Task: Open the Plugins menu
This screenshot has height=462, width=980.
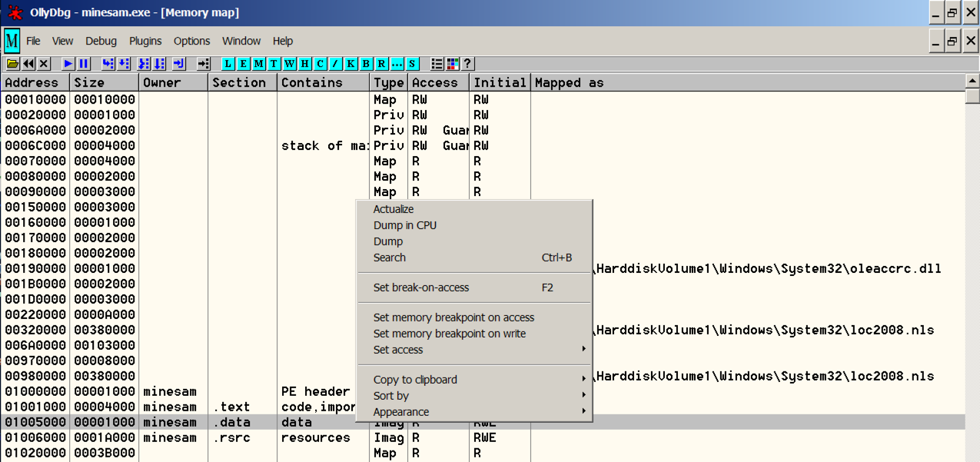Action: pos(145,41)
